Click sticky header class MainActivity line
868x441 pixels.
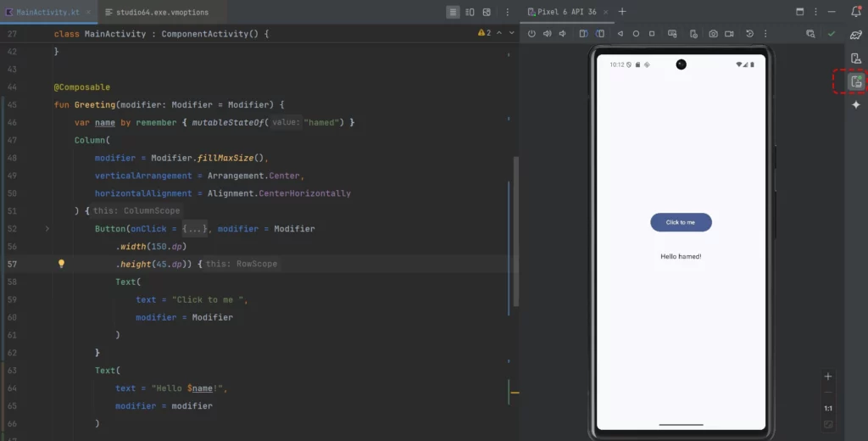tap(161, 34)
